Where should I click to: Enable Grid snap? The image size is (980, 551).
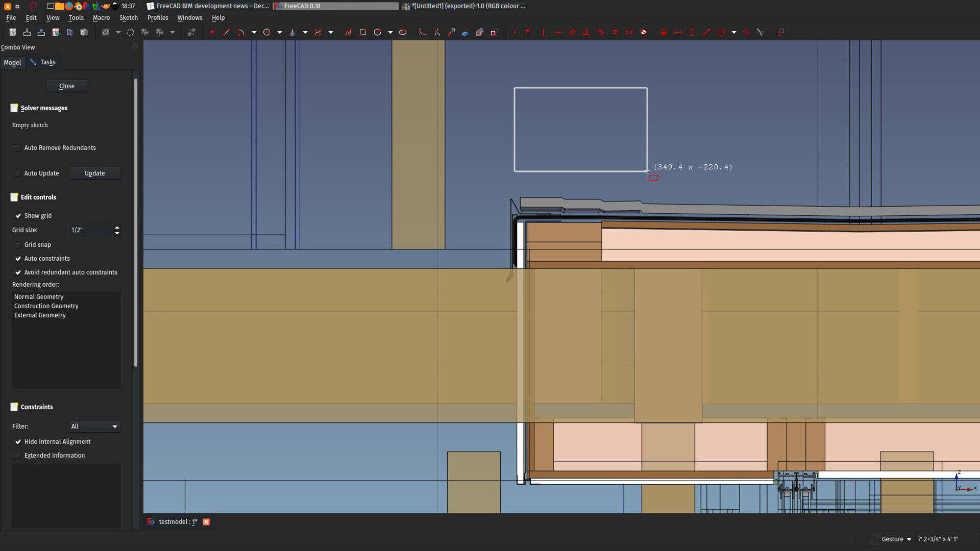[18, 244]
